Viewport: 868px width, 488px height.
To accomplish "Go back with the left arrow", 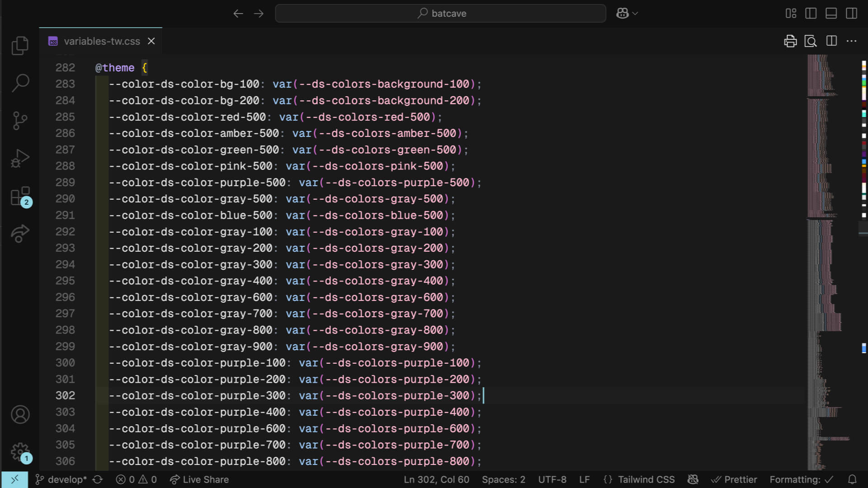I will point(238,14).
